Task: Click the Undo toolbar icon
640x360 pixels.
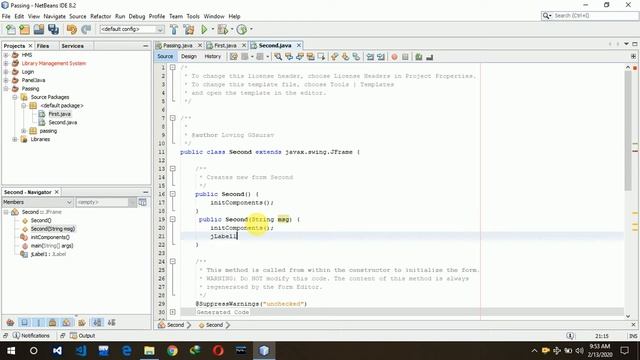Action: pyautogui.click(x=72, y=29)
